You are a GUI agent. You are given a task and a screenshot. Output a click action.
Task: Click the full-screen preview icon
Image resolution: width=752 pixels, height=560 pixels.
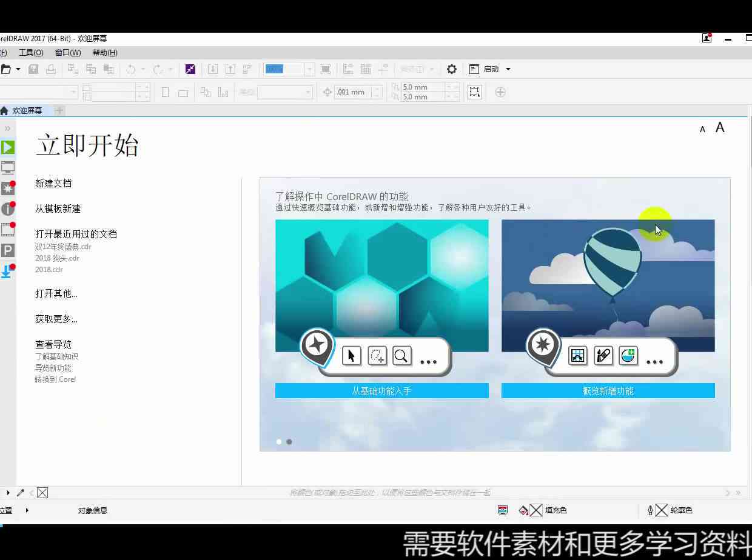coord(326,69)
